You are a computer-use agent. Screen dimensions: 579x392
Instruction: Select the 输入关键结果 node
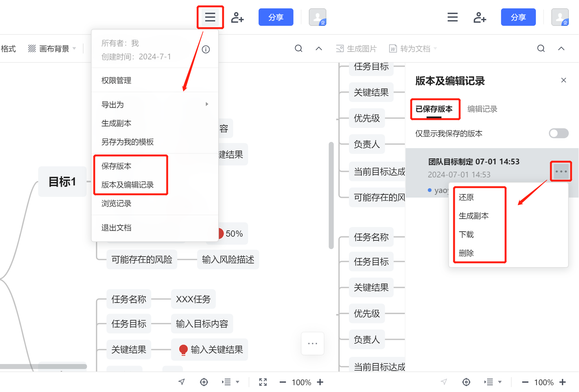(210, 350)
